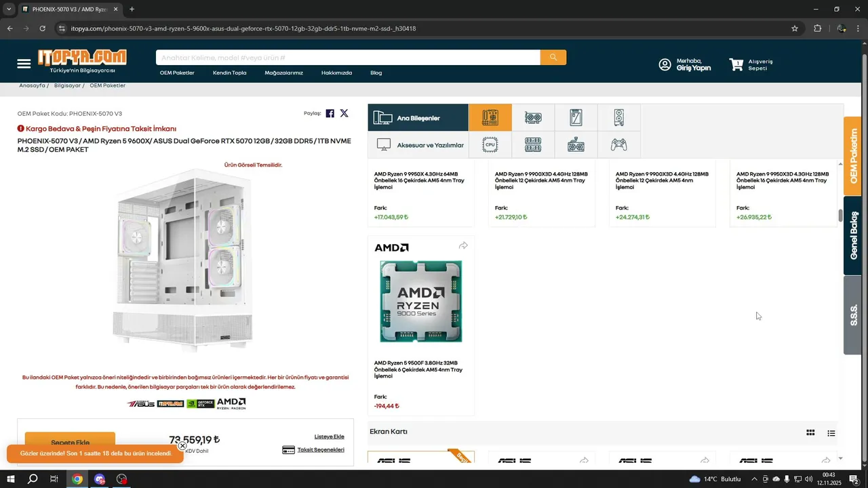Screen dimensions: 868x488
Task: Open a new Chrome tab
Action: tap(132, 9)
